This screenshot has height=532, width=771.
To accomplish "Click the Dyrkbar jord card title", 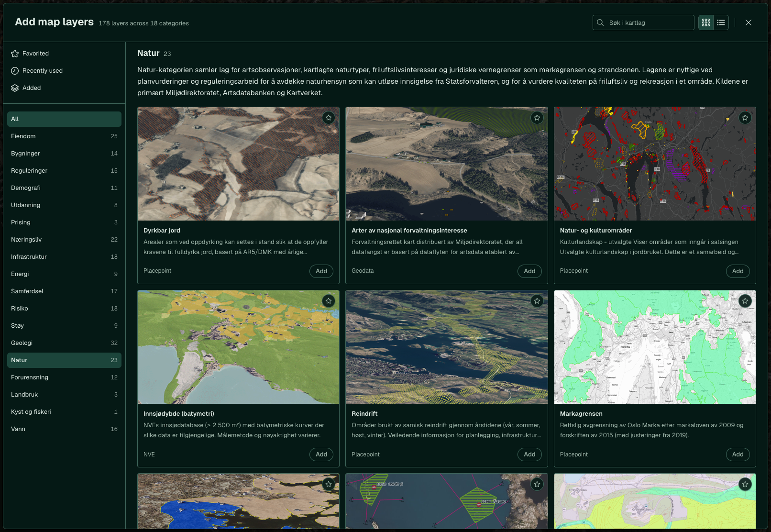I will (x=162, y=231).
